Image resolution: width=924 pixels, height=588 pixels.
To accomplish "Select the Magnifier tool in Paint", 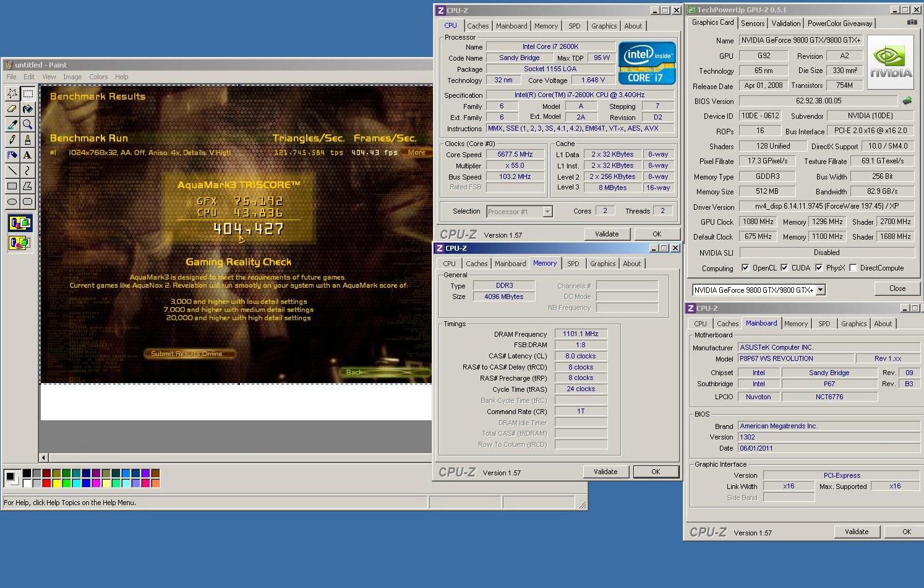I will pyautogui.click(x=28, y=124).
